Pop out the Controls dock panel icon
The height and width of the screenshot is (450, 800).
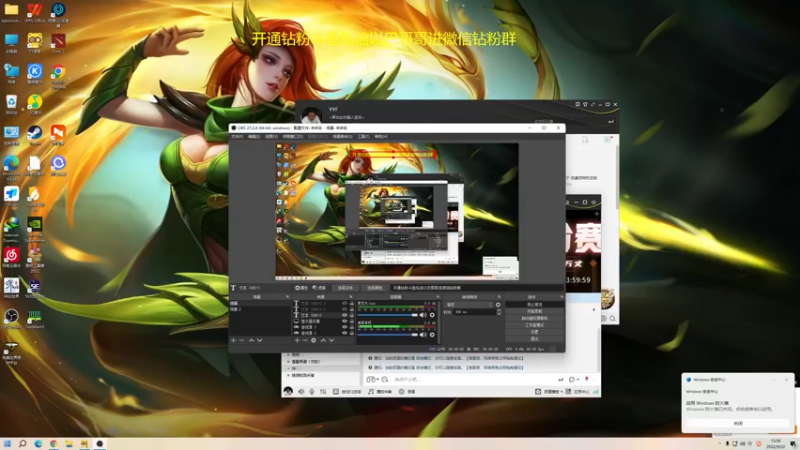(561, 296)
